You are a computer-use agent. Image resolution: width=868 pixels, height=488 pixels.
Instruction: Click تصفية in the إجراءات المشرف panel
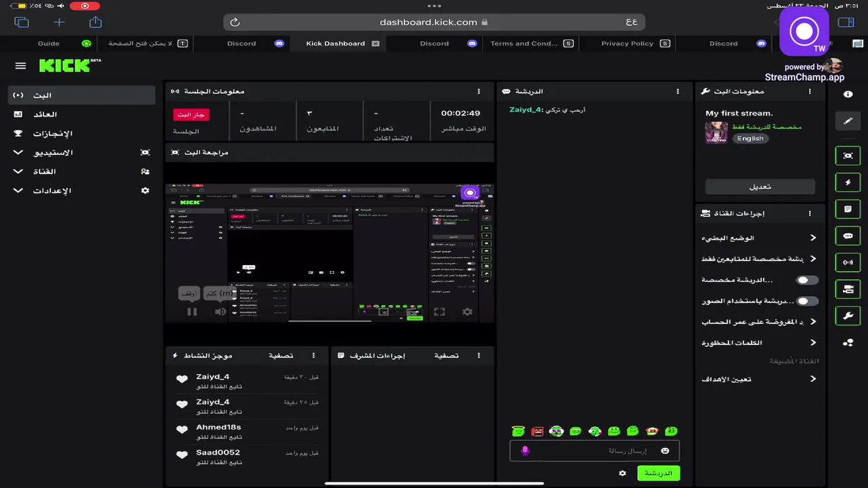[x=446, y=356]
